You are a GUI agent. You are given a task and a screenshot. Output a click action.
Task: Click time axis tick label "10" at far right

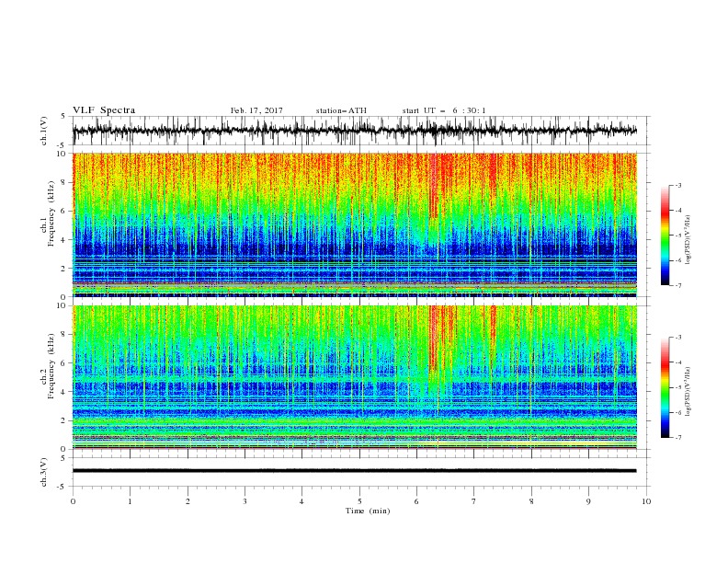click(x=646, y=501)
